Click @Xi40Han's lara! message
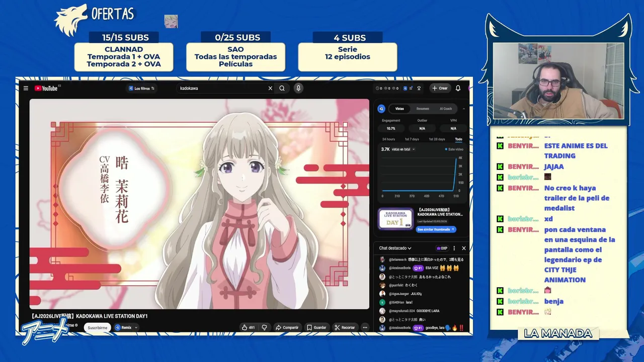This screenshot has height=362, width=644. (x=409, y=302)
